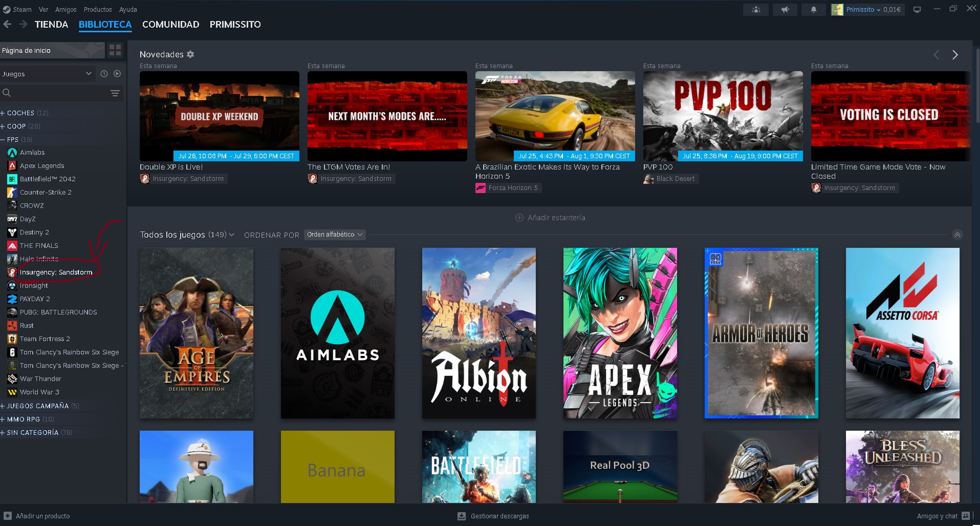Open the Orden alfabético sort dropdown

click(335, 235)
